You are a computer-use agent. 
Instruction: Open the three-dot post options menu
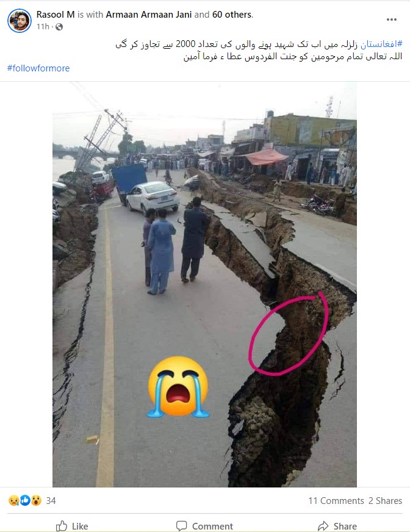point(391,20)
